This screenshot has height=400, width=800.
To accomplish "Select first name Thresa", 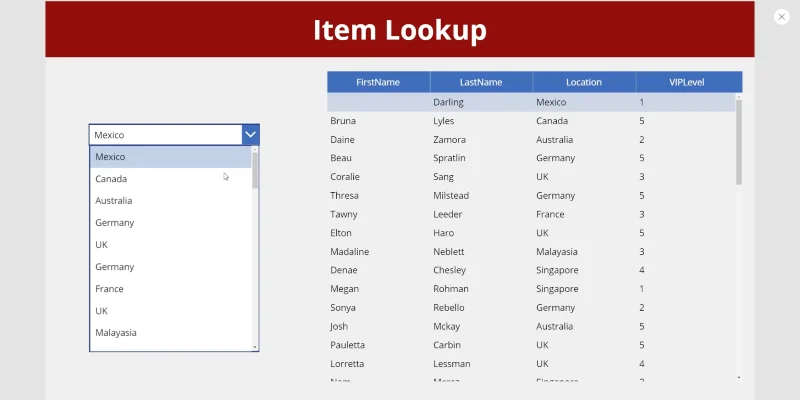I will (x=344, y=196).
